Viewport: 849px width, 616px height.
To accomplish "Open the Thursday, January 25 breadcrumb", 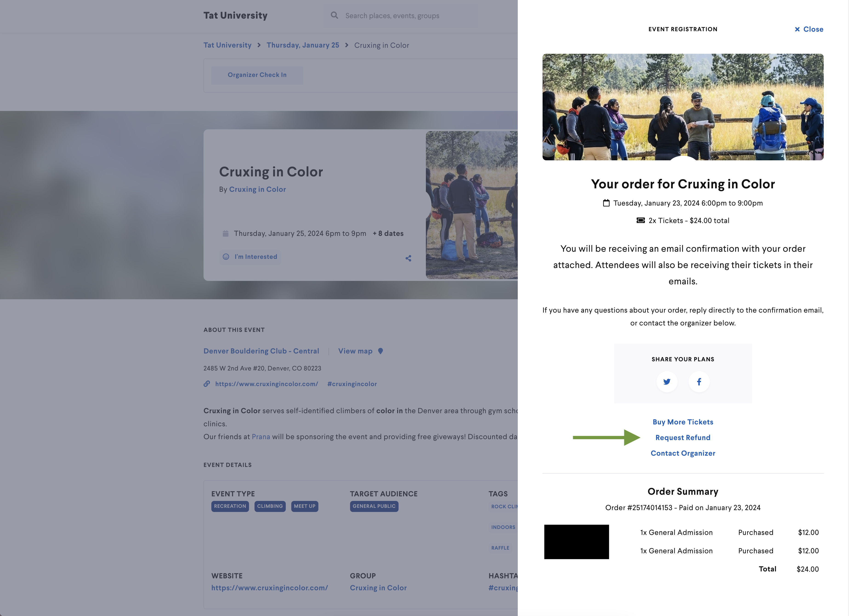I will pyautogui.click(x=303, y=45).
